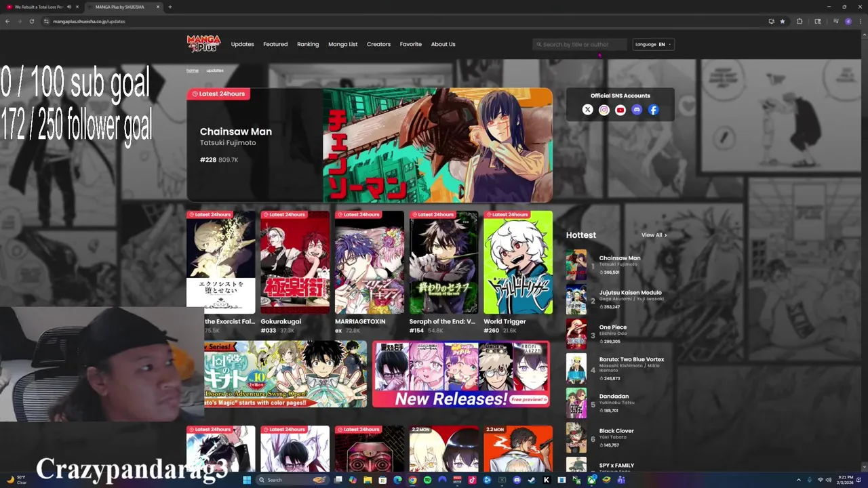Open the Featured menu item
Image resolution: width=868 pixels, height=488 pixels.
(x=275, y=44)
